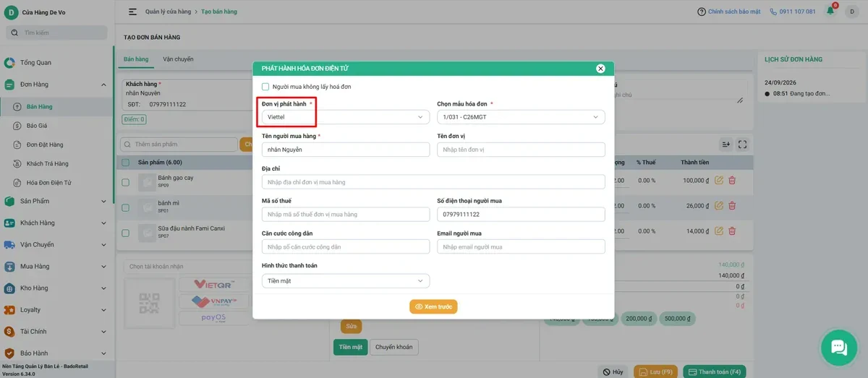
Task: Open the Chọn mẫu hóa đơn dropdown
Action: tap(521, 117)
